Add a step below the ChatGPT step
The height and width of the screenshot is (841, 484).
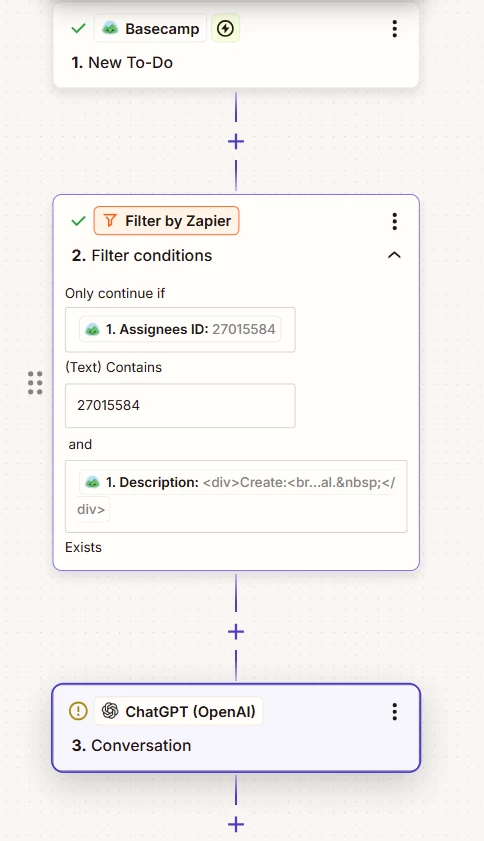[236, 824]
